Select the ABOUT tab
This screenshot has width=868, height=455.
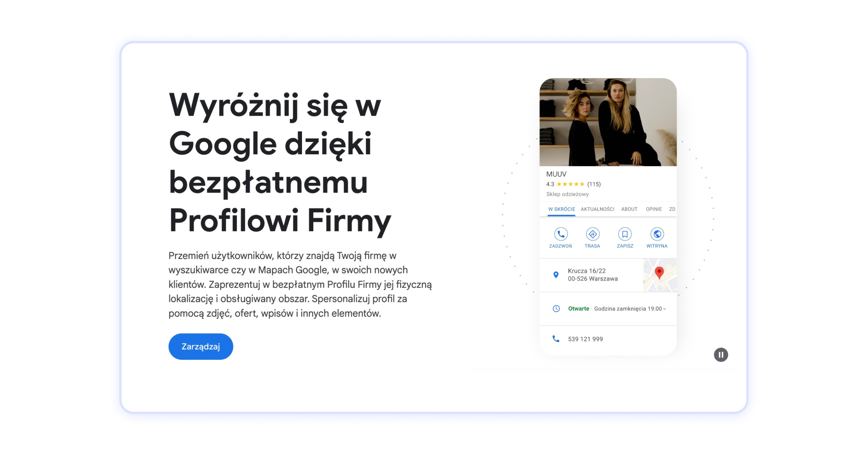point(629,209)
